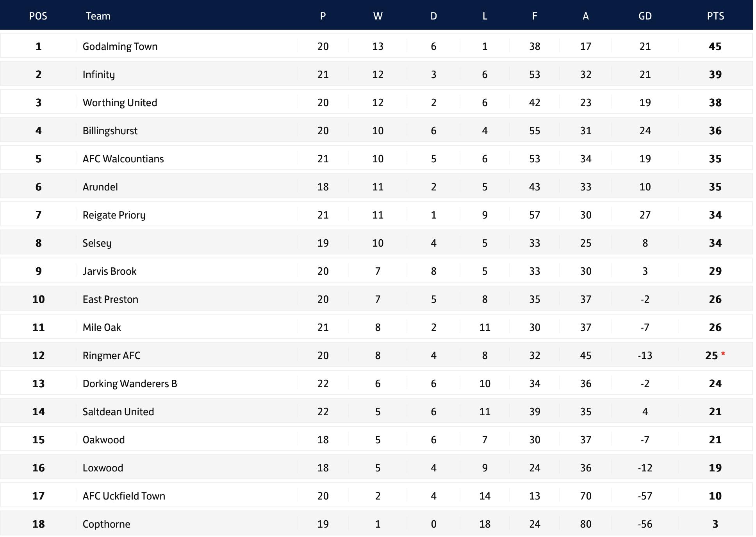Click Billingshurst in the table
The width and height of the screenshot is (756, 537).
(110, 131)
